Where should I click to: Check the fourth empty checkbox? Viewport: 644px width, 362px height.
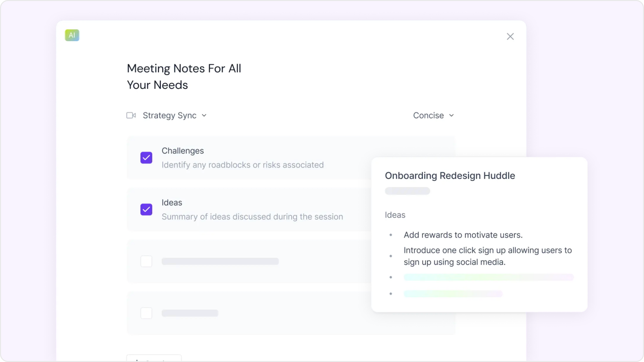pyautogui.click(x=146, y=313)
